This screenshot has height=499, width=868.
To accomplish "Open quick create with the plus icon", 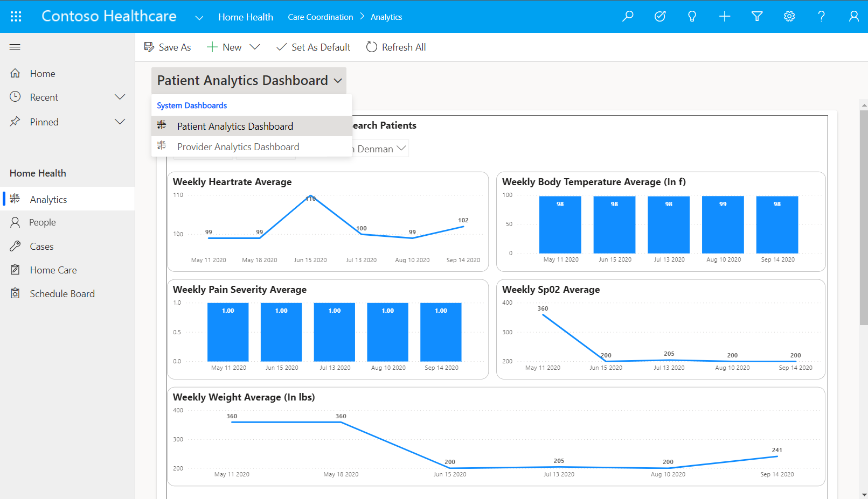I will point(724,16).
